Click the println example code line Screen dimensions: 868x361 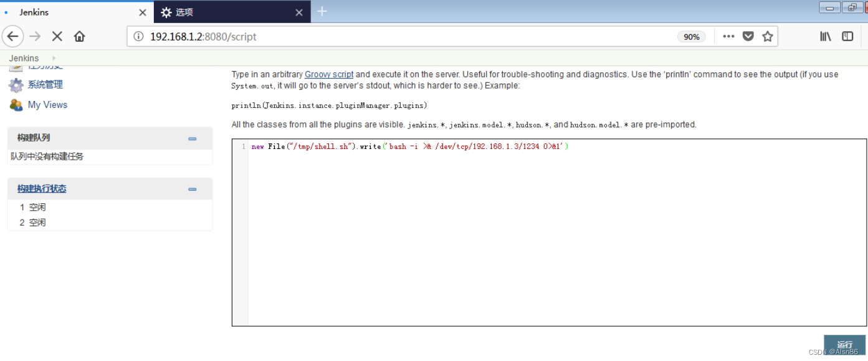(x=329, y=105)
